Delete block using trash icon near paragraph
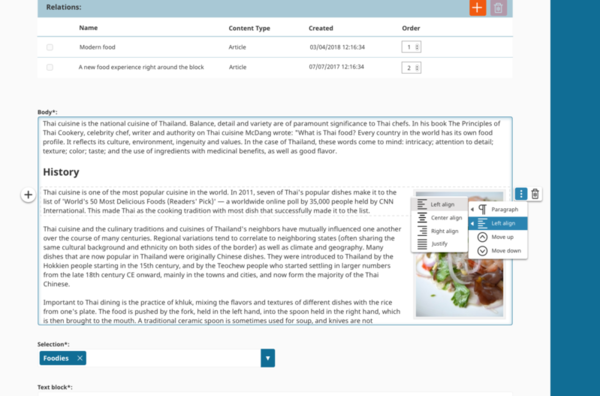600x396 pixels. [x=535, y=194]
